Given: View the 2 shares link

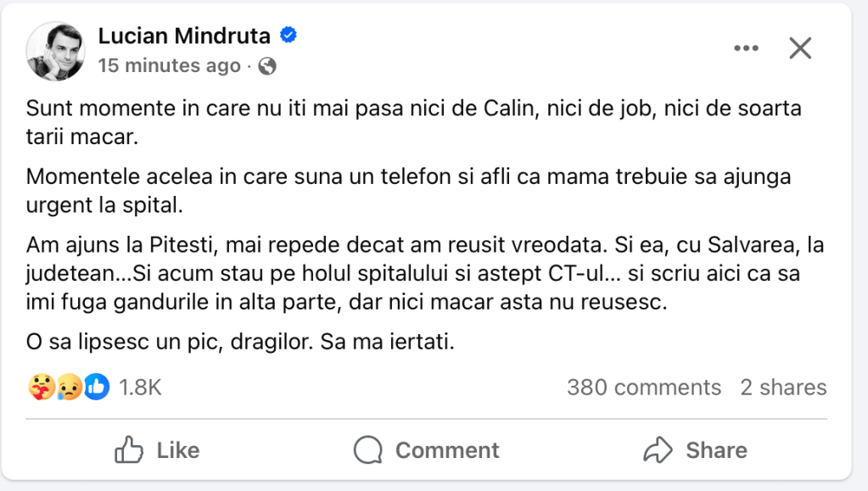Looking at the screenshot, I should coord(783,388).
